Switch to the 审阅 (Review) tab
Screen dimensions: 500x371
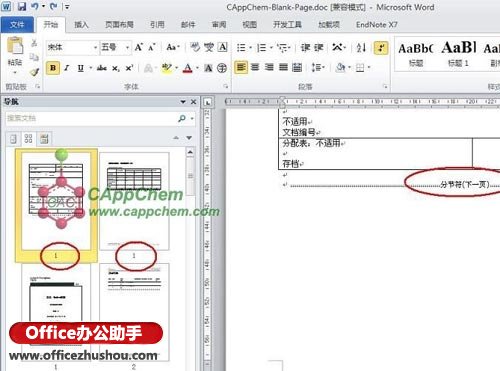pos(219,24)
